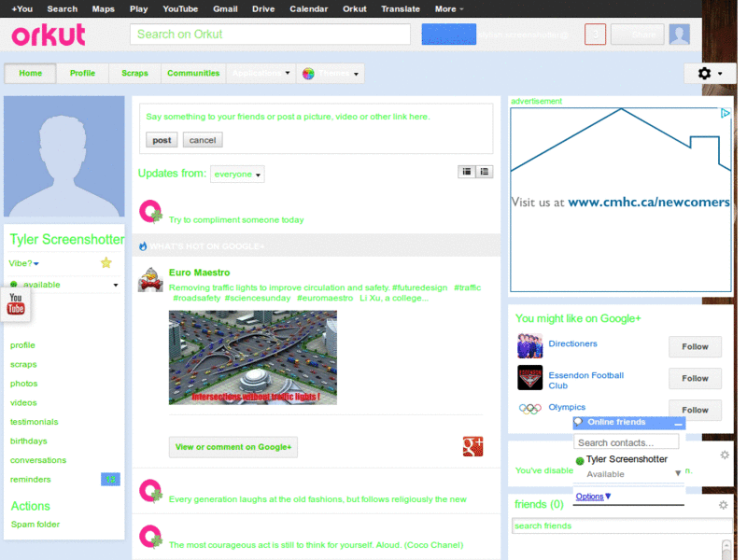Click View or comment on Google+

pos(233,447)
